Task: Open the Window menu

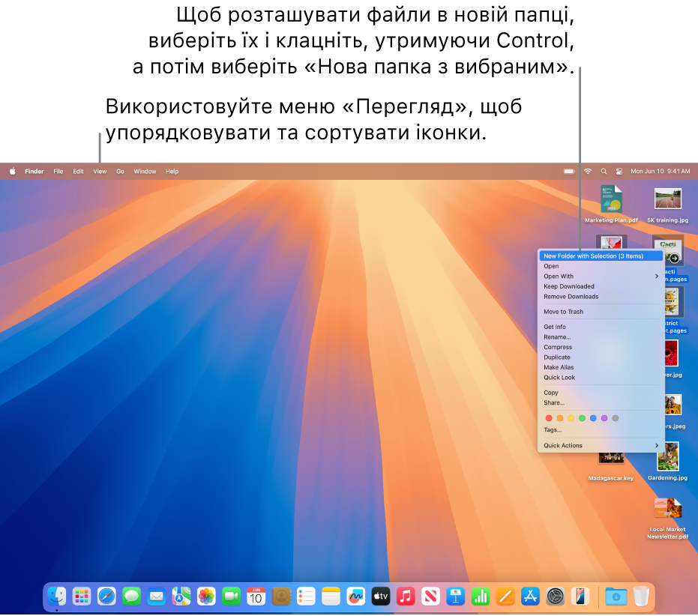Action: click(145, 172)
